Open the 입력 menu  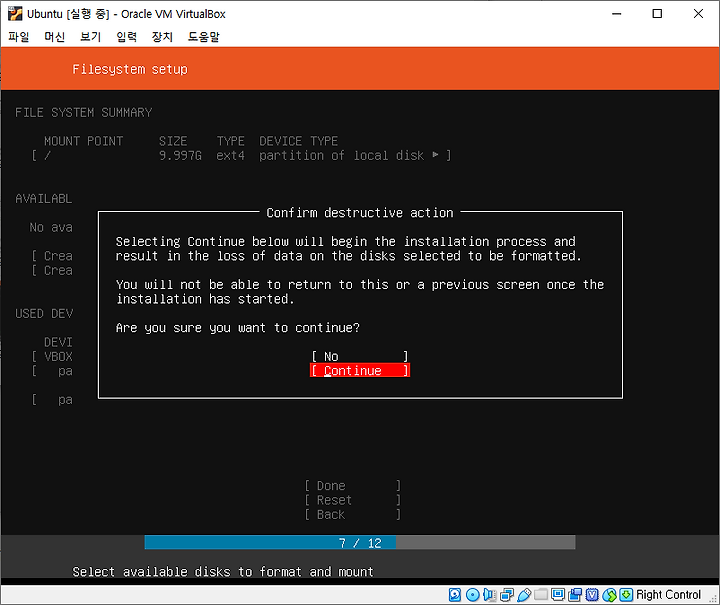click(126, 37)
